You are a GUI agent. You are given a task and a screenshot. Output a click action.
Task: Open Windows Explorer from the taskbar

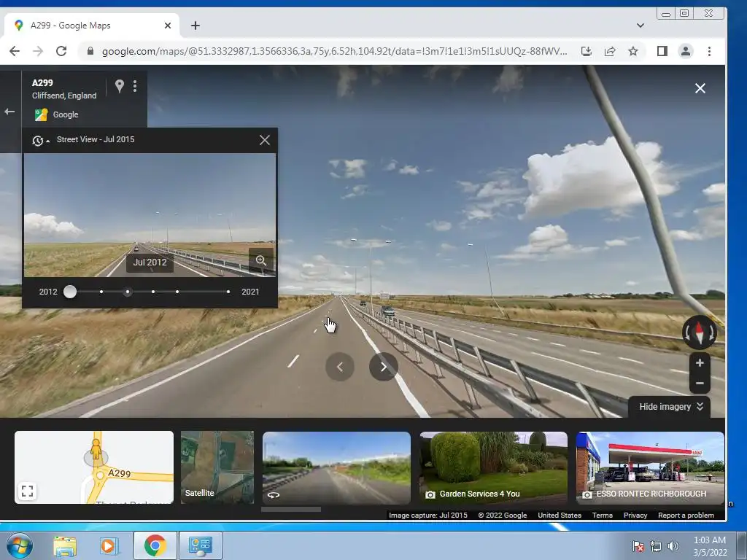(x=65, y=546)
